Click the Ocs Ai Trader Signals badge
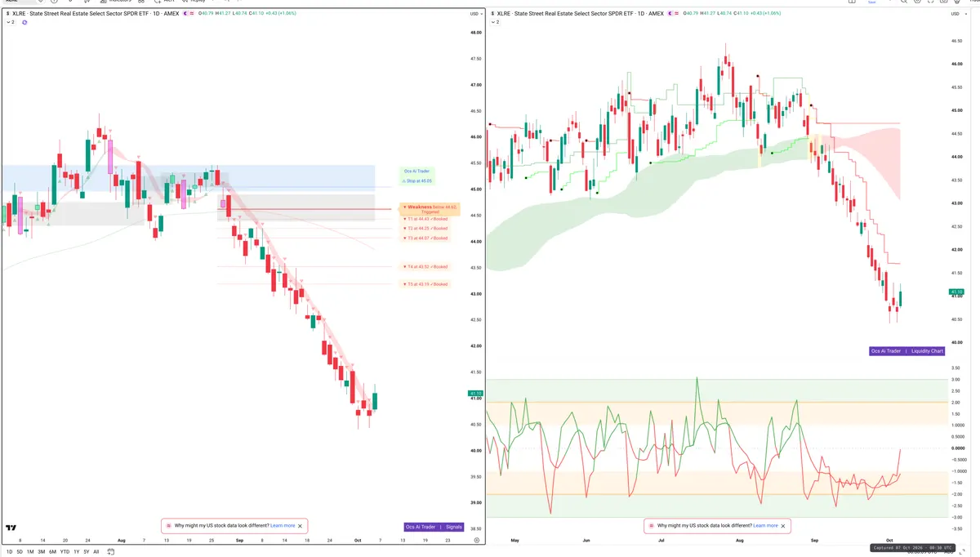The height and width of the screenshot is (557, 980). tap(434, 527)
